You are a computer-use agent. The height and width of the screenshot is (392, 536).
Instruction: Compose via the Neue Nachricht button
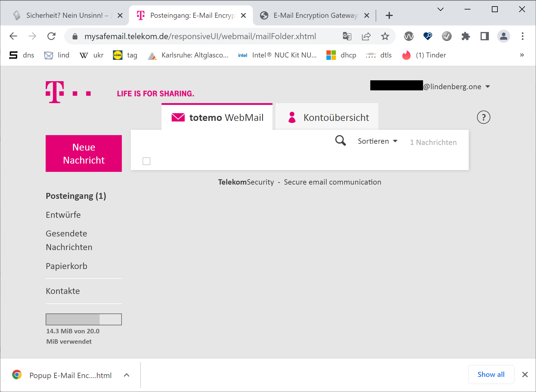(x=84, y=153)
